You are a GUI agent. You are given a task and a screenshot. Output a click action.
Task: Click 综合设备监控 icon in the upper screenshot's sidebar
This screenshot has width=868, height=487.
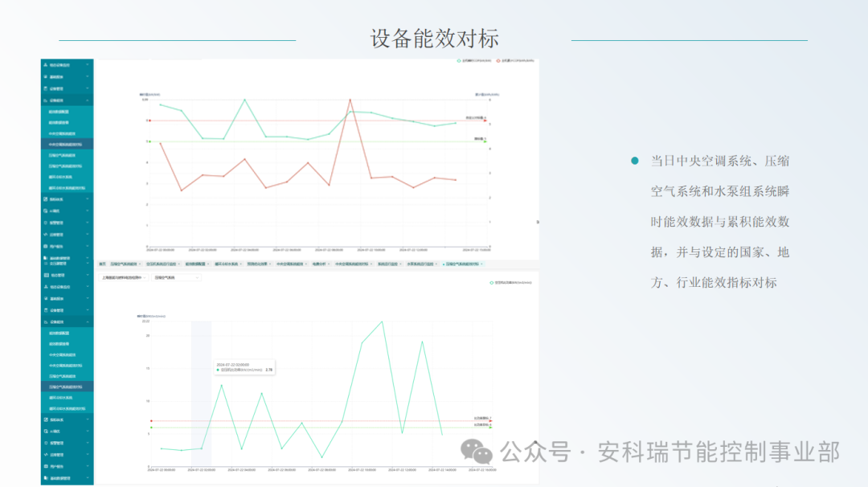point(45,65)
